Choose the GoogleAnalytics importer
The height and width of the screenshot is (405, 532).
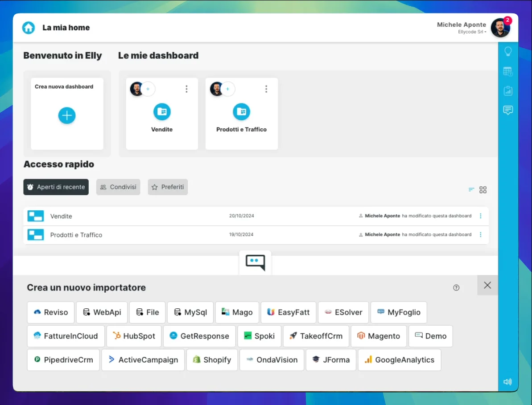pos(400,360)
